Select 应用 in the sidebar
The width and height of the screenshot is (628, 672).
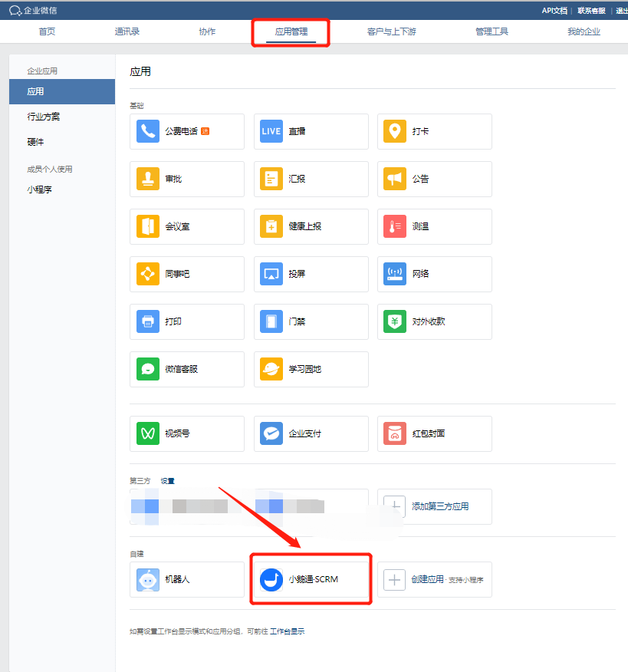click(62, 91)
